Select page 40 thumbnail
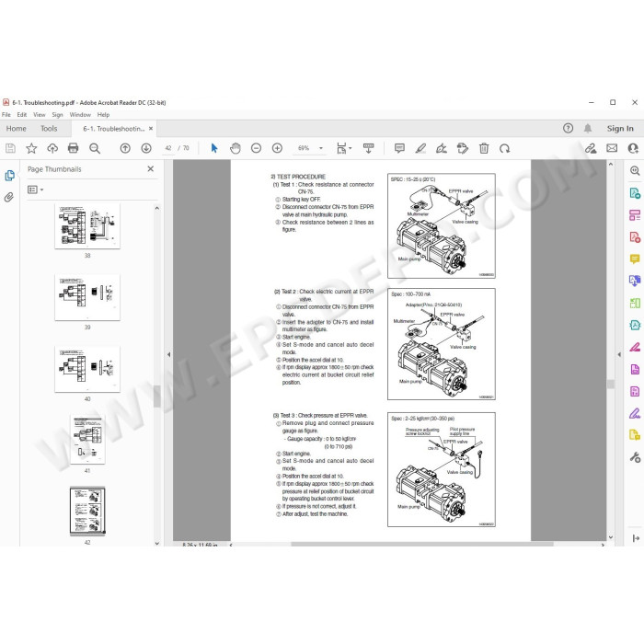The width and height of the screenshot is (644, 644). tap(87, 369)
